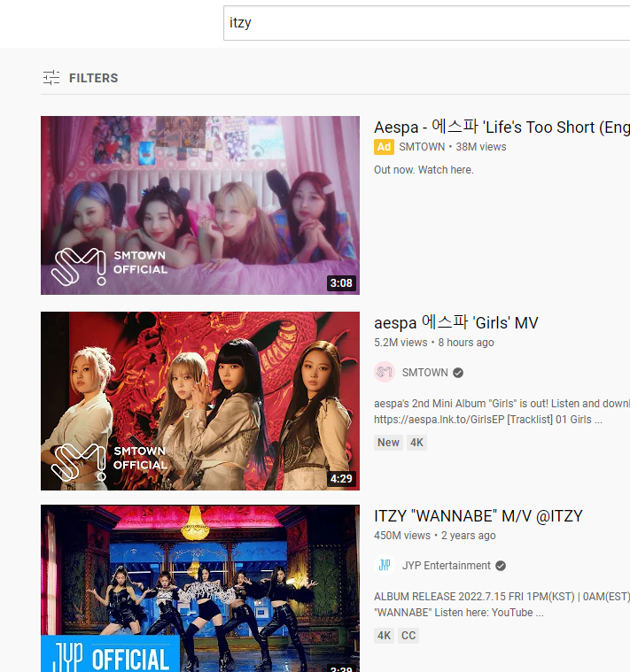630x672 pixels.
Task: Click the 4K badge under Girls MV
Action: tap(416, 443)
